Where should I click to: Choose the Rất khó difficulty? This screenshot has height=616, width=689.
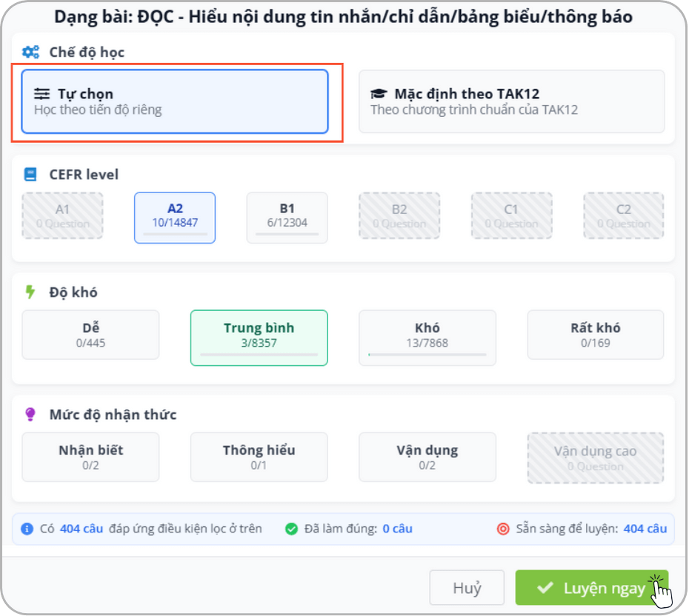click(x=595, y=335)
